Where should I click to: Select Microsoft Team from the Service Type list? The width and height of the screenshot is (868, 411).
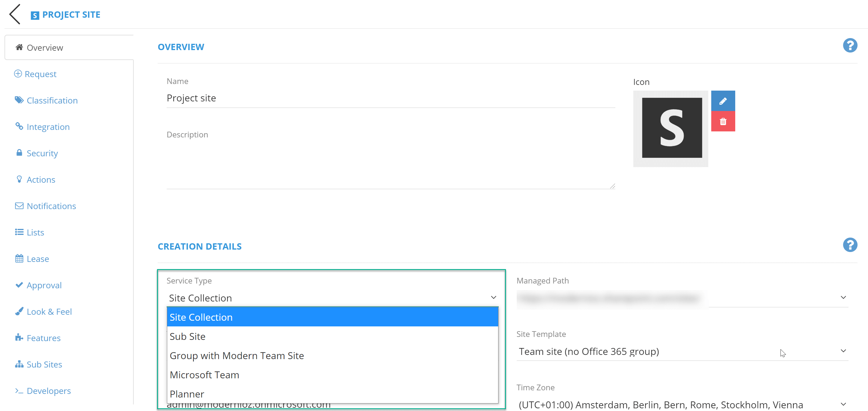[x=204, y=374]
